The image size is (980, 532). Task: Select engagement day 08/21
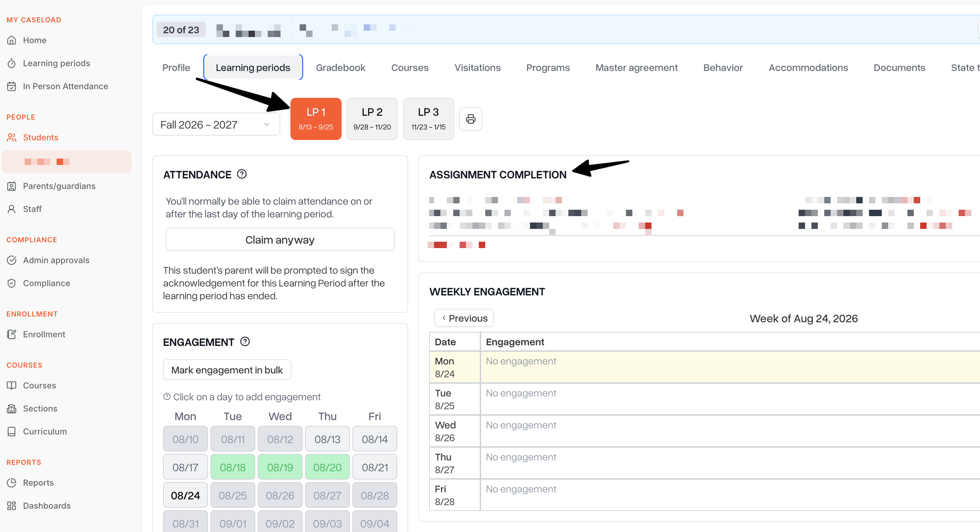[375, 467]
